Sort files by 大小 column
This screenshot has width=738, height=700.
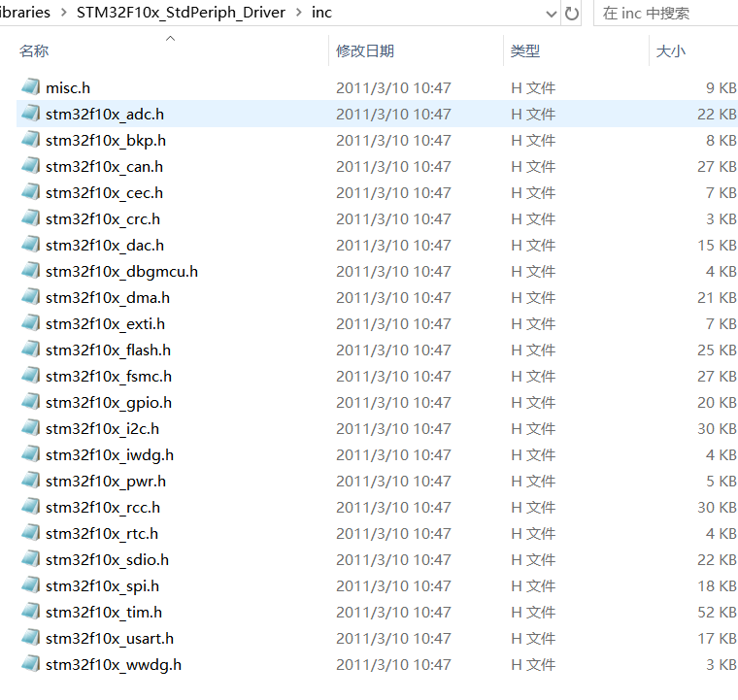(671, 50)
